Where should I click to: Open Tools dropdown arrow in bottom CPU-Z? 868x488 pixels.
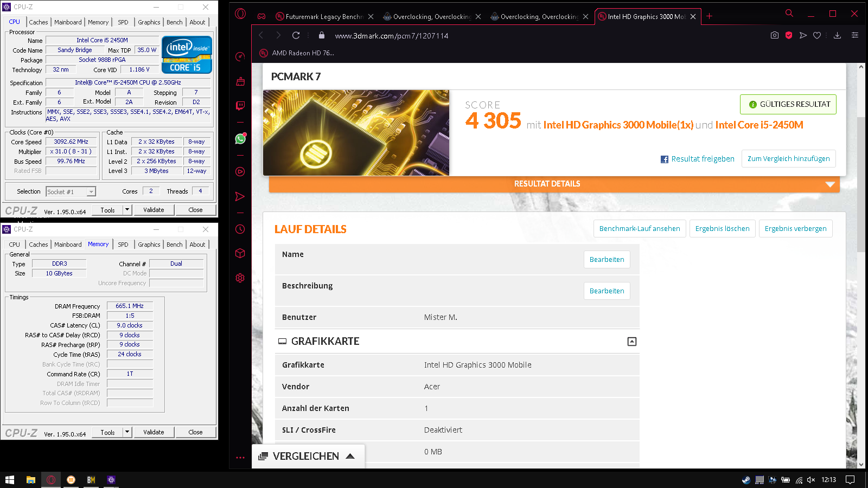click(x=127, y=432)
